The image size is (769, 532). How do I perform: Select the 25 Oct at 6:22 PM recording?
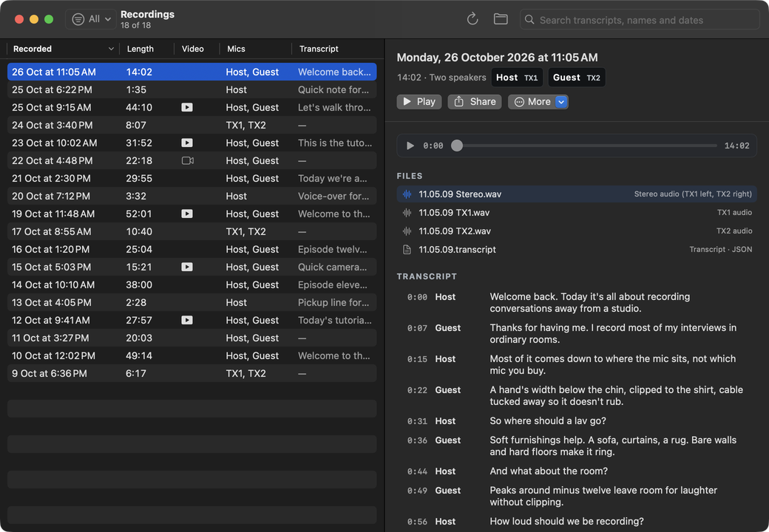(x=192, y=89)
